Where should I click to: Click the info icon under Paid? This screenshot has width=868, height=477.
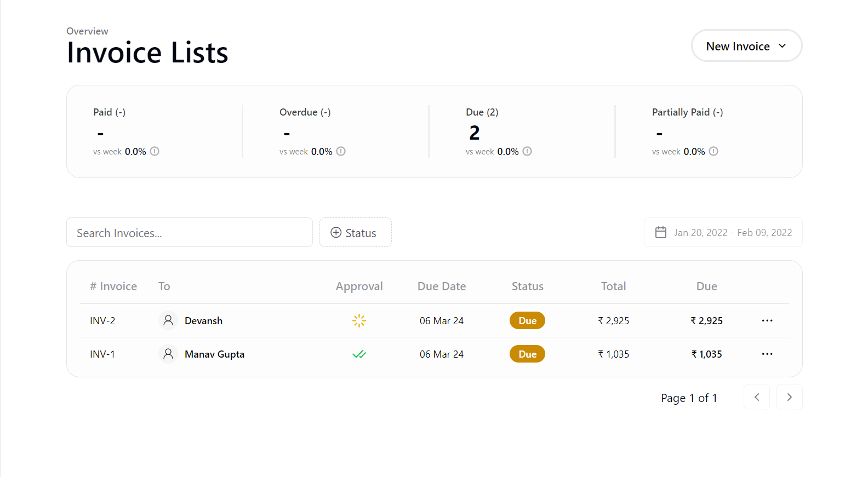tap(155, 152)
